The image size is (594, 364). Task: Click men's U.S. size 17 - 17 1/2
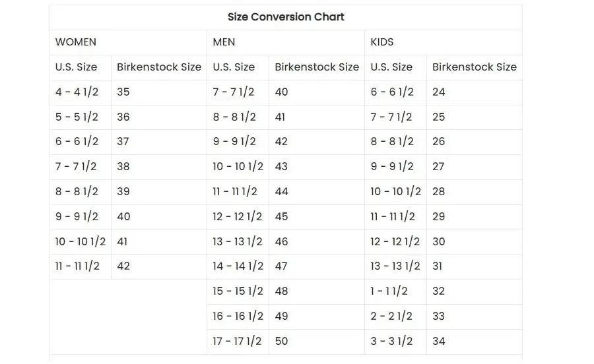[237, 342]
